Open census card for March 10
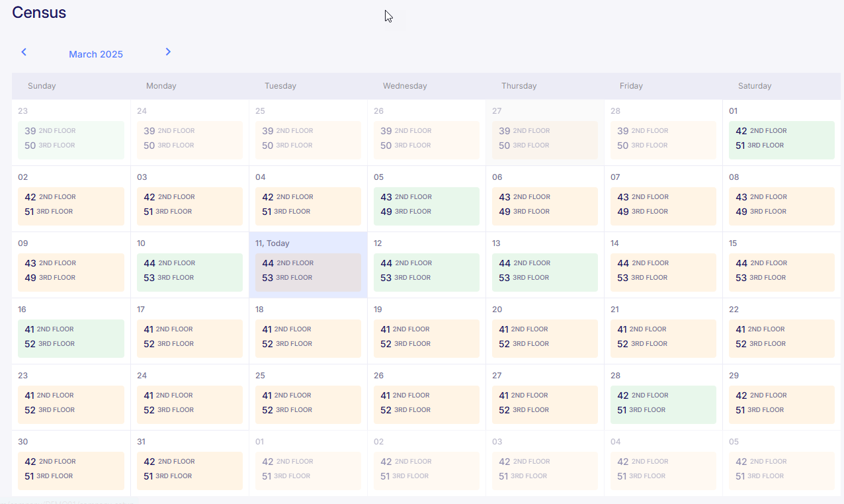 tap(190, 273)
